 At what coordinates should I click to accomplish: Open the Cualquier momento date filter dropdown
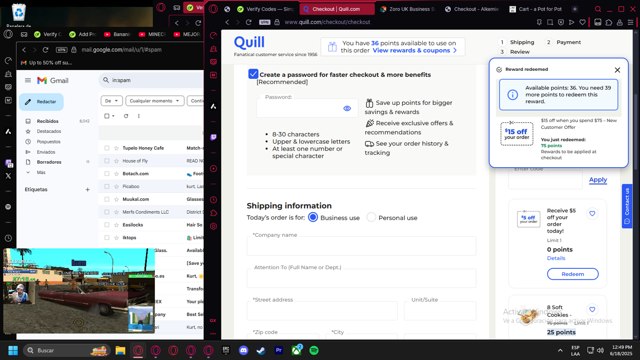(x=155, y=101)
